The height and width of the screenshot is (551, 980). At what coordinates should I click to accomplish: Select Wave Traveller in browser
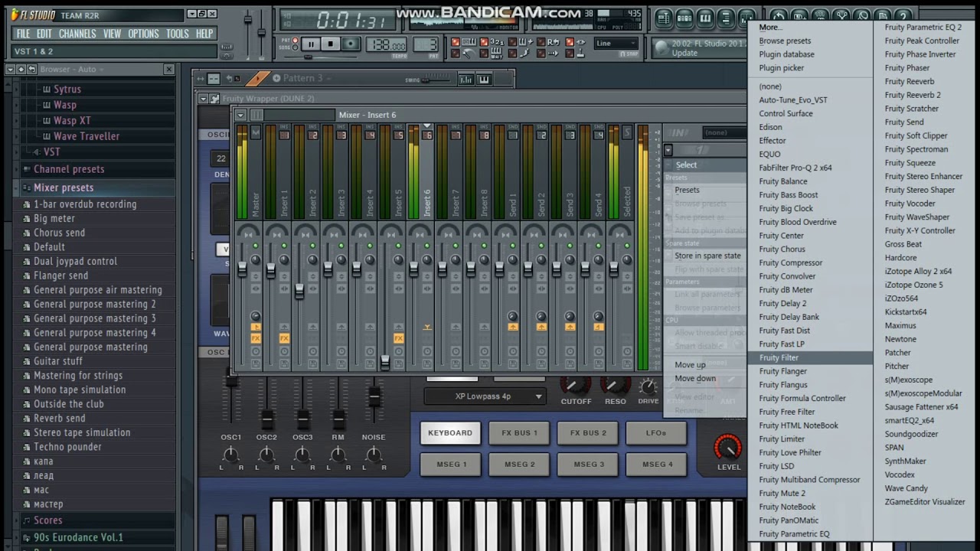click(87, 136)
